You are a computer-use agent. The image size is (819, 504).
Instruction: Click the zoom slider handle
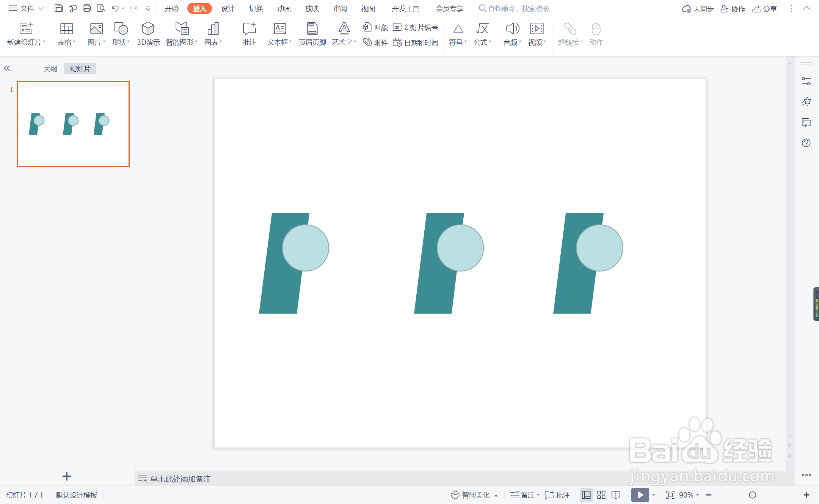click(x=753, y=495)
